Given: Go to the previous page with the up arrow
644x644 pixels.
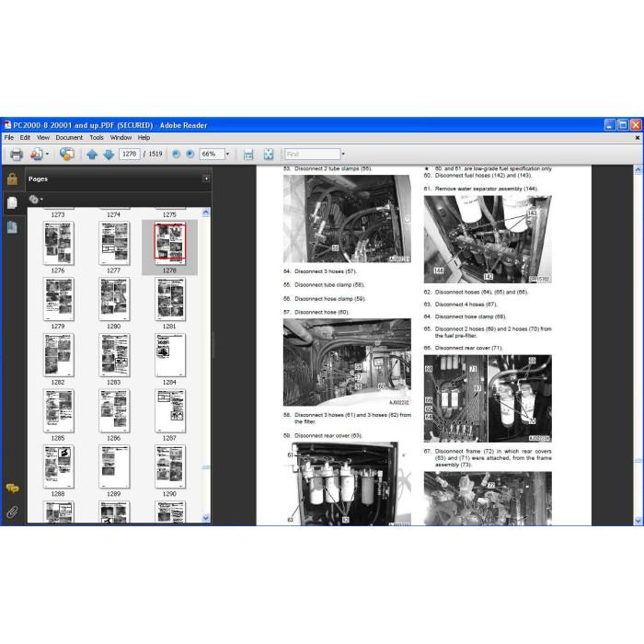Looking at the screenshot, I should click(x=92, y=155).
